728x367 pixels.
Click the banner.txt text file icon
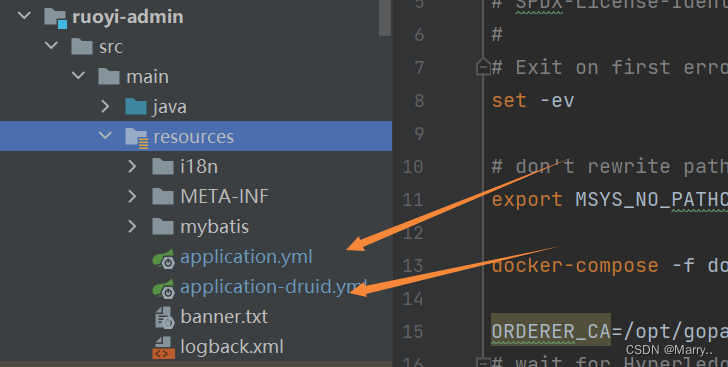[x=164, y=318]
